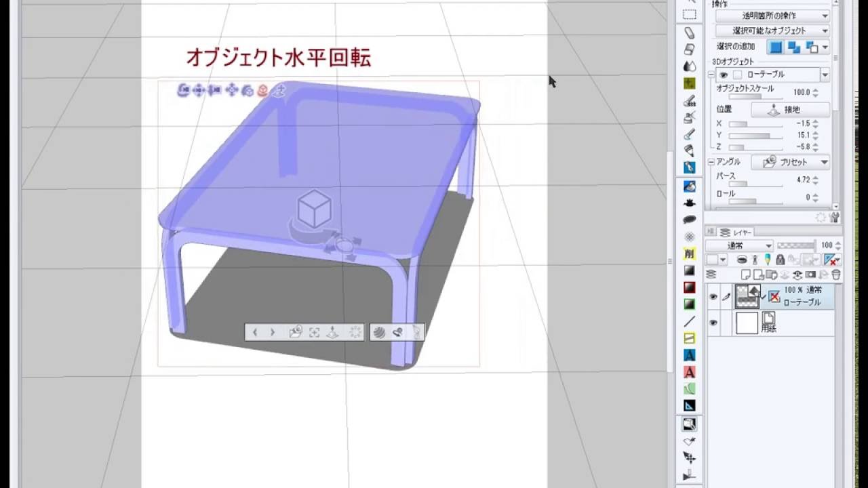Click the first camera rotate manipulator icon

click(x=182, y=89)
